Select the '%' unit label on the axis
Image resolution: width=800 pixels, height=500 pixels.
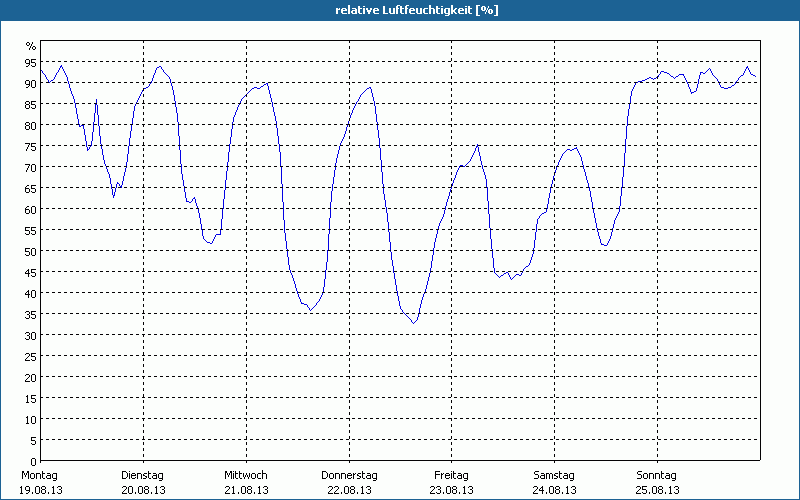point(31,46)
